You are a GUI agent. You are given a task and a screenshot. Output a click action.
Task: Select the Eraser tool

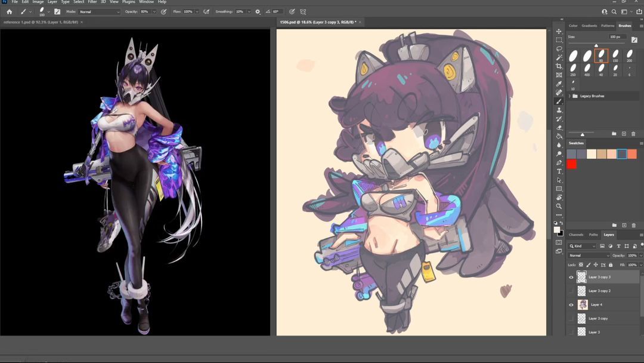pos(559,127)
